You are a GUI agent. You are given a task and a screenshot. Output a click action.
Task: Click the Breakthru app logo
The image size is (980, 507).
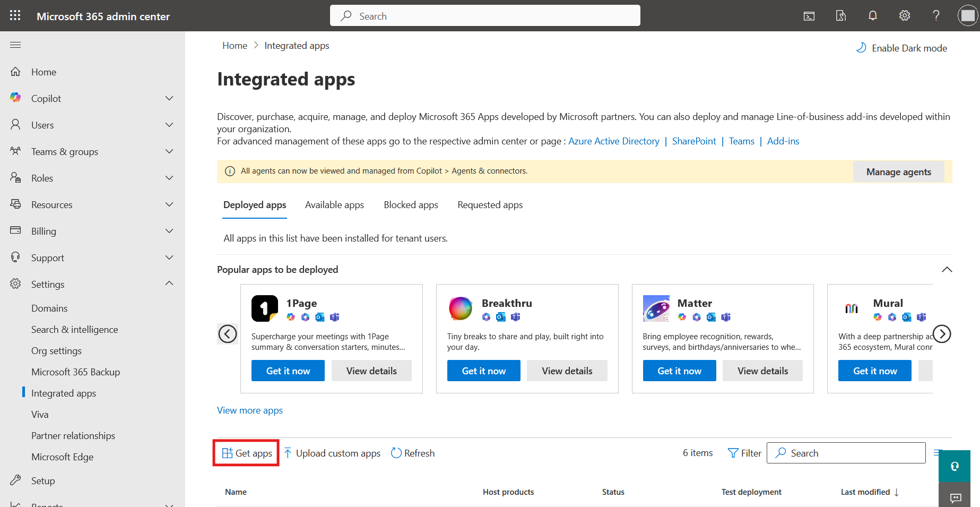pos(461,308)
